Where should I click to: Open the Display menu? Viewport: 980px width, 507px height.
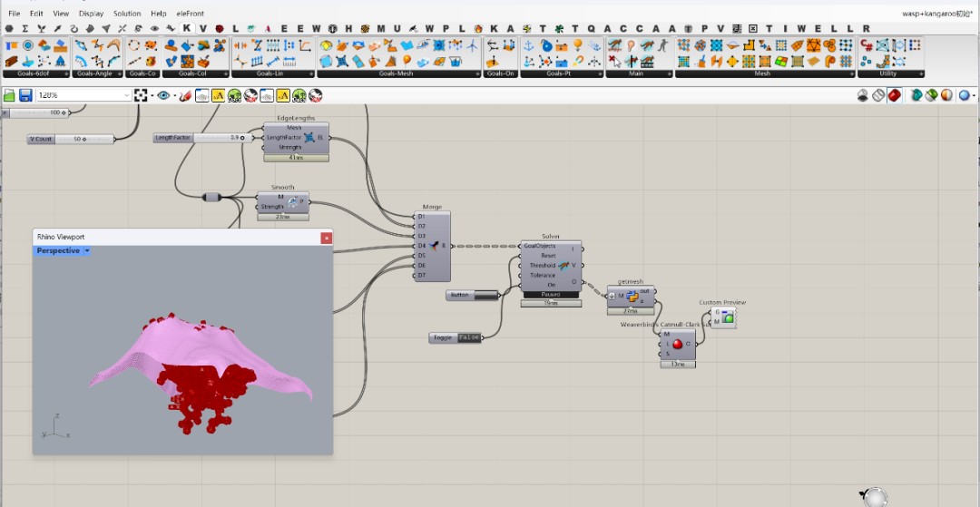click(92, 13)
